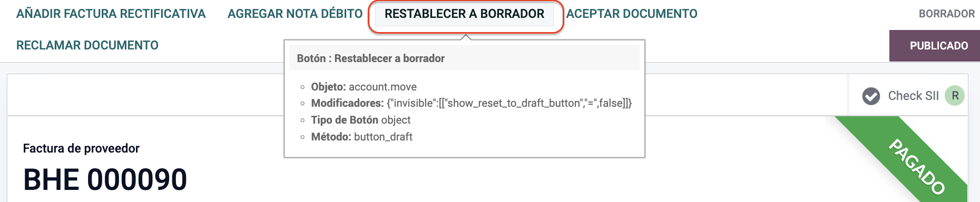
Task: Click the tooltip's arrow pointer under the button
Action: (x=465, y=37)
